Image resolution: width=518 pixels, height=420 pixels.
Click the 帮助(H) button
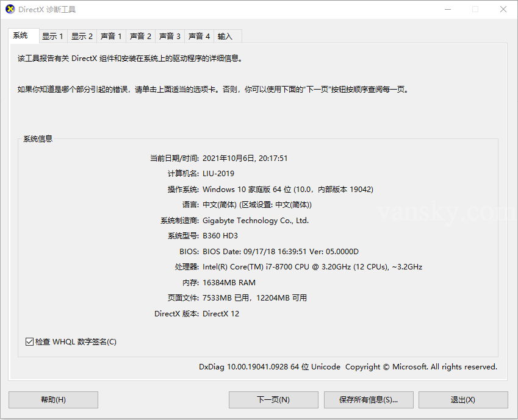coord(52,400)
